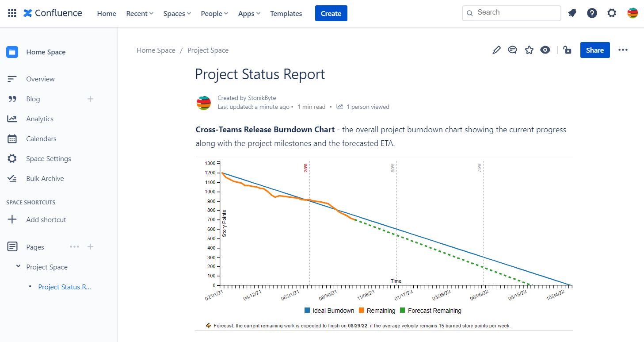The width and height of the screenshot is (644, 342).
Task: Click in the Search input field
Action: click(x=515, y=13)
